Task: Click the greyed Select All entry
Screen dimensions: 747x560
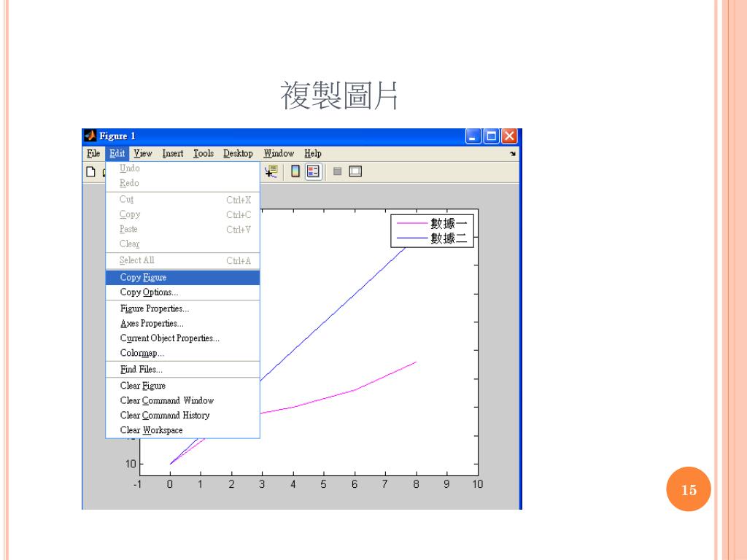Action: 183,260
